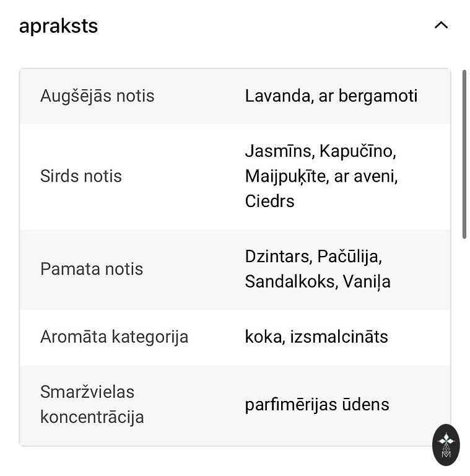The width and height of the screenshot is (470, 476).
Task: Click the vertical scrollbar beside the table
Action: pos(464,154)
